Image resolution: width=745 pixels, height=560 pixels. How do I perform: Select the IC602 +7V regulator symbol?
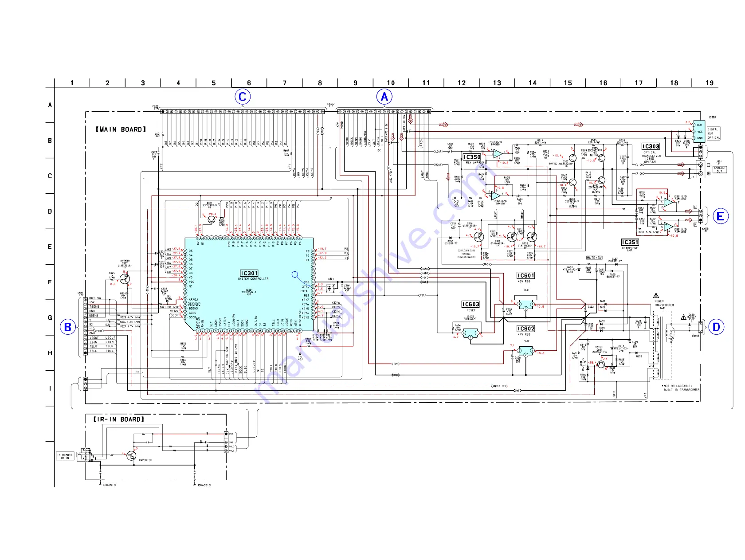526,351
